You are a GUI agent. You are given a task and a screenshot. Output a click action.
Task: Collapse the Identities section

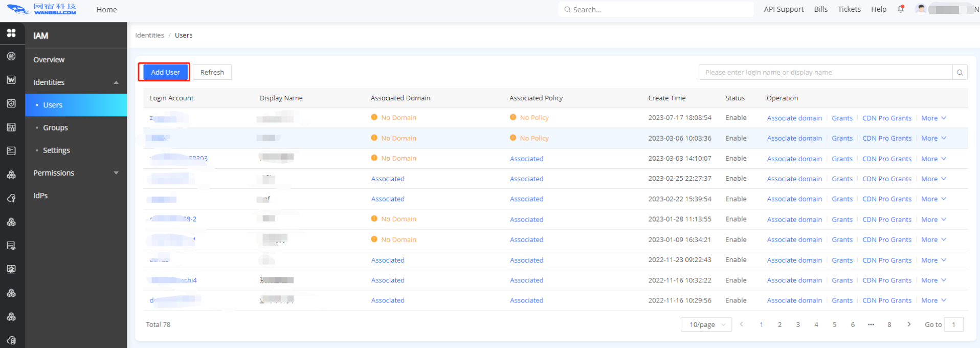(x=116, y=82)
